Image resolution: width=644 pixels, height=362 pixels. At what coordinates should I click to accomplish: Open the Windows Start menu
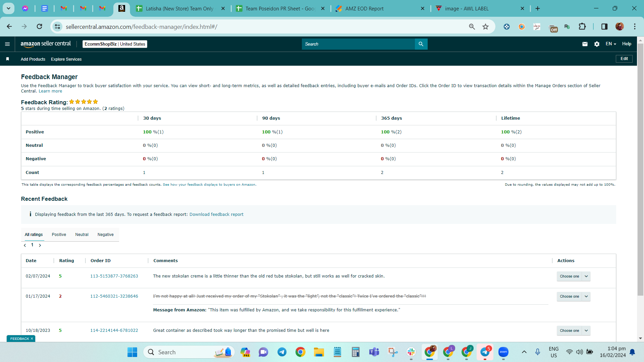pyautogui.click(x=132, y=352)
